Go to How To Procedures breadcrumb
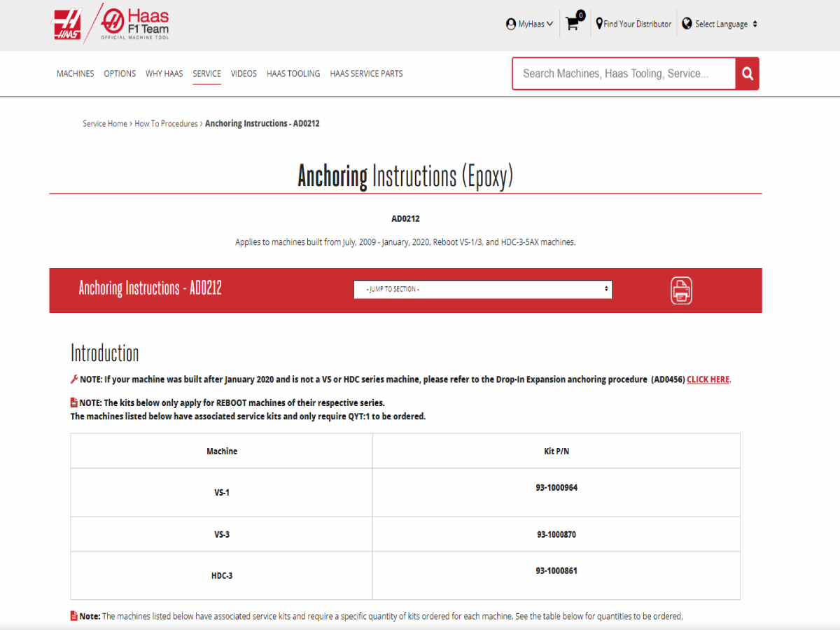 166,123
